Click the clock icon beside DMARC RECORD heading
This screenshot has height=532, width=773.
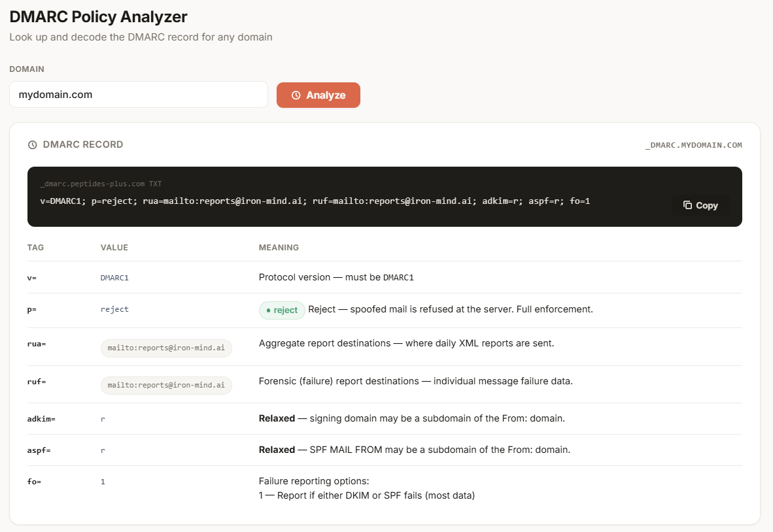33,145
